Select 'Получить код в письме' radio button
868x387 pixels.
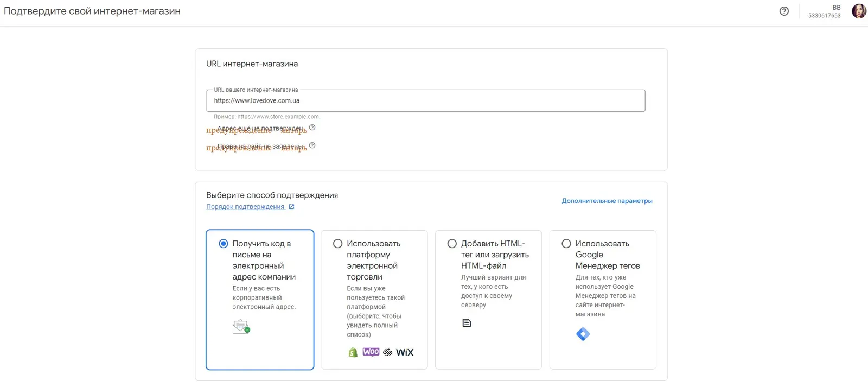(223, 243)
